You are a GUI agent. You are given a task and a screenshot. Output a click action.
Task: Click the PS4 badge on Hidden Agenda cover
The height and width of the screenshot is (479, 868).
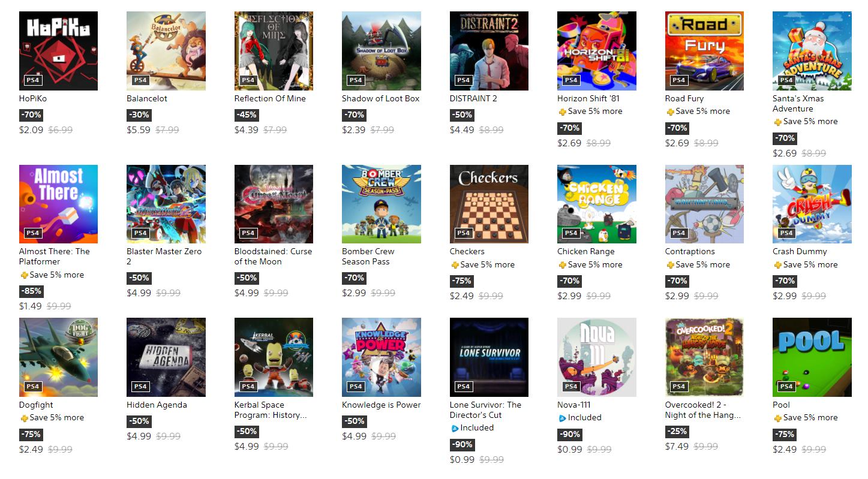[140, 386]
